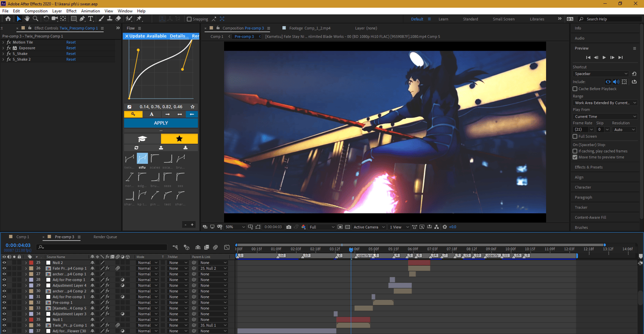Expand layer 35 Null 1 properties
The width and height of the screenshot is (644, 334).
pyautogui.click(x=25, y=320)
